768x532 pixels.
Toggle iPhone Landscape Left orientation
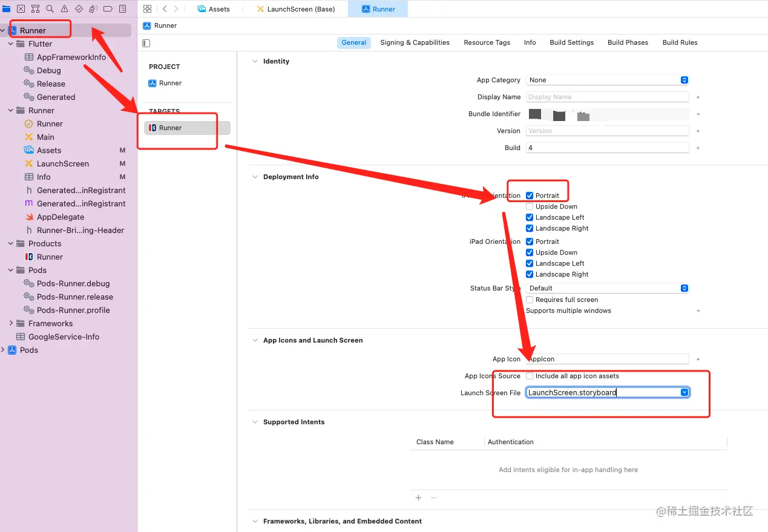click(530, 217)
